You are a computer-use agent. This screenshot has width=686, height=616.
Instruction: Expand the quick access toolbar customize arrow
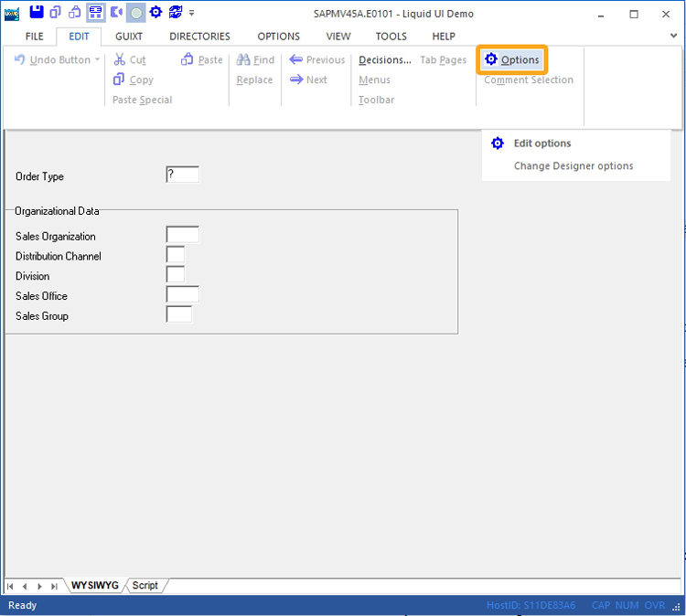(192, 14)
